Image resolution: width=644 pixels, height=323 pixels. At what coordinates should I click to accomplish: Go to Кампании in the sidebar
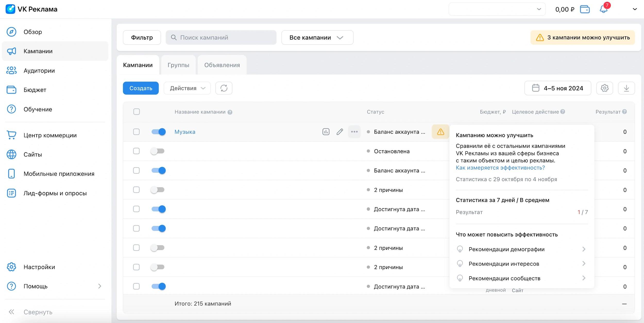tap(55, 51)
